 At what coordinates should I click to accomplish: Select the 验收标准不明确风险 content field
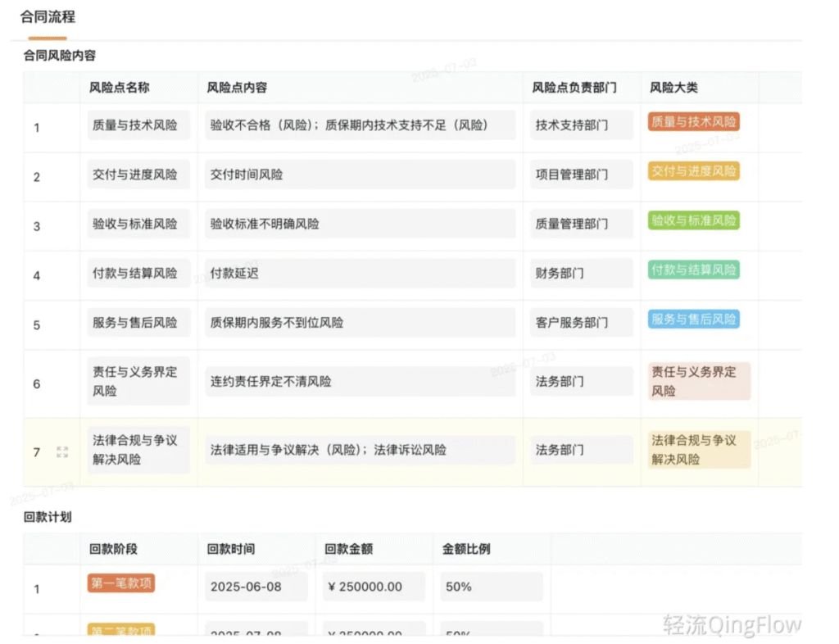click(x=360, y=224)
